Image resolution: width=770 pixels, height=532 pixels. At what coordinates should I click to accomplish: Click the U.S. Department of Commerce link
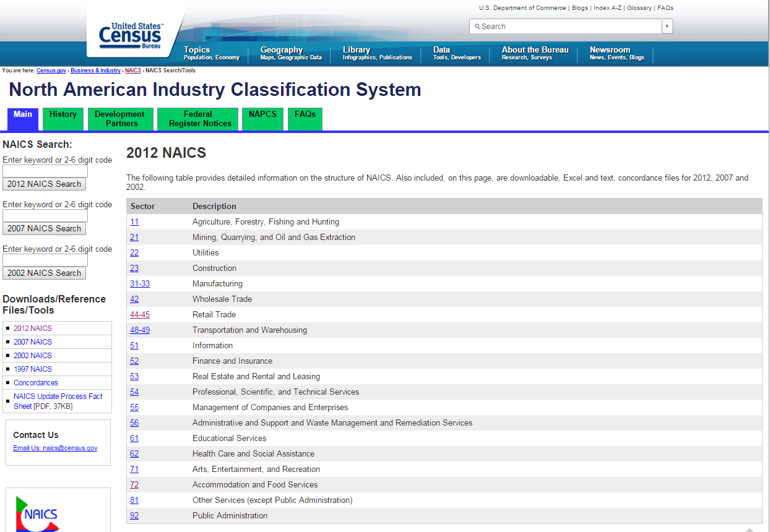point(522,8)
